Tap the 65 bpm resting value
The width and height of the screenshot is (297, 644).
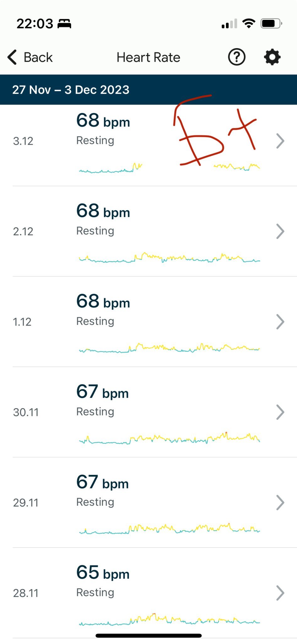pyautogui.click(x=103, y=573)
